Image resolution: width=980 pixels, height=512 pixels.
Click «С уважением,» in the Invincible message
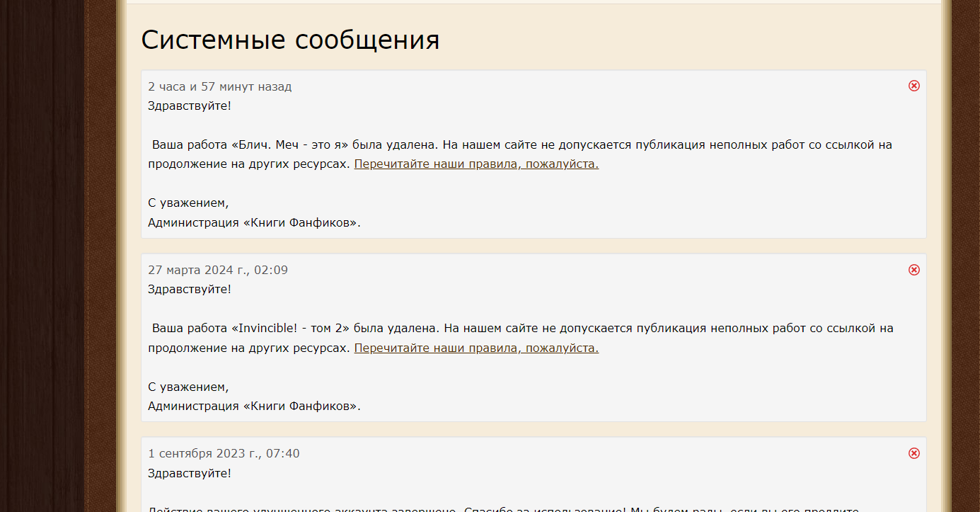click(188, 387)
